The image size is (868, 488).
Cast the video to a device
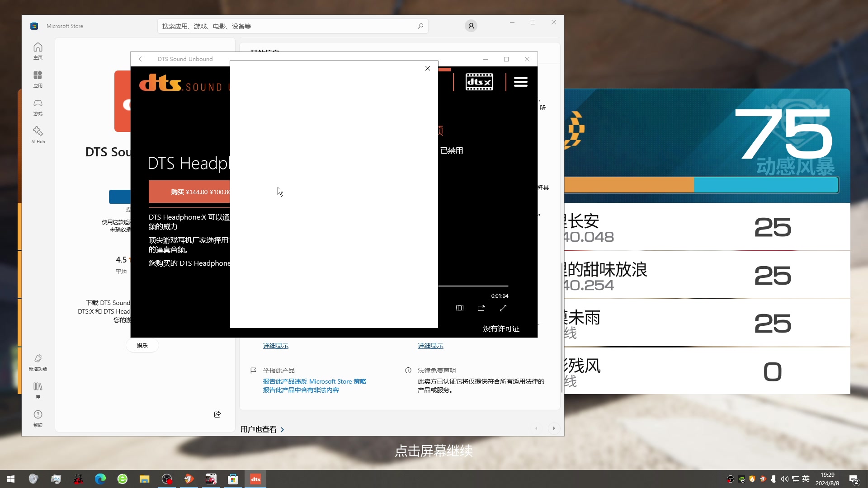(481, 308)
